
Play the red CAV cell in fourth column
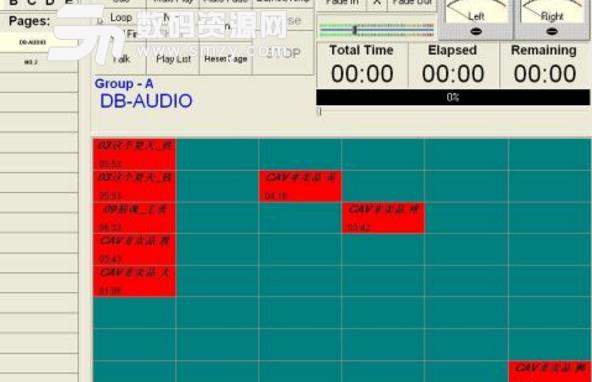pyautogui.click(x=383, y=218)
